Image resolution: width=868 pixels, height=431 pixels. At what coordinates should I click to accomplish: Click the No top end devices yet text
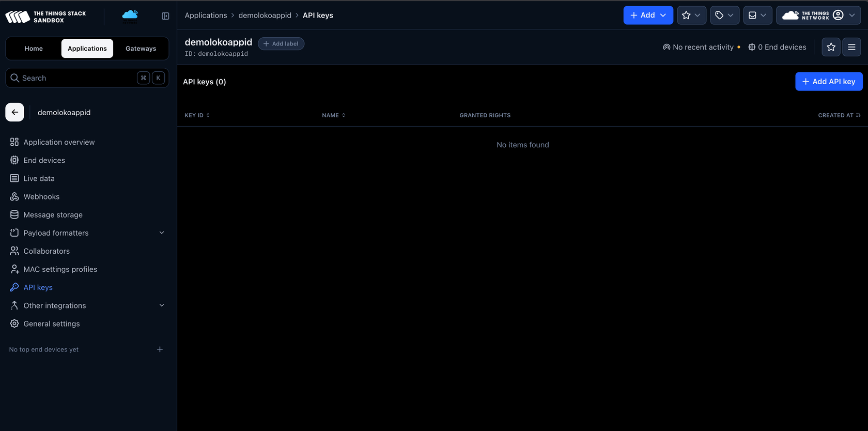click(x=44, y=350)
